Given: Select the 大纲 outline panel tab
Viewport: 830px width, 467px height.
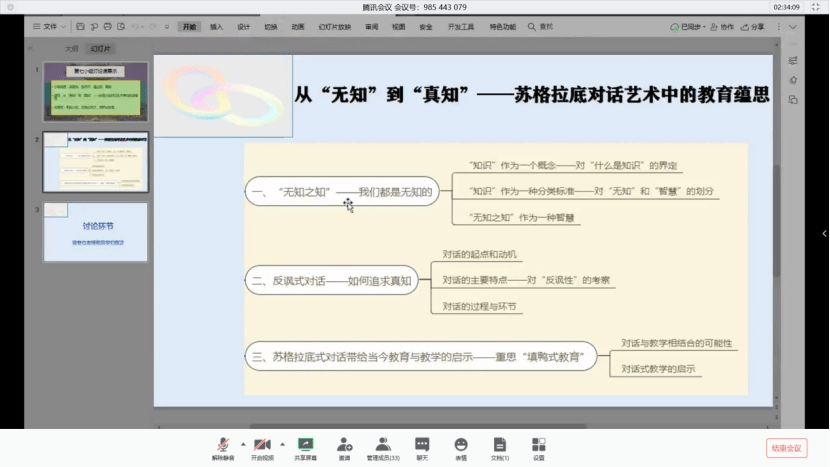Looking at the screenshot, I should 71,47.
